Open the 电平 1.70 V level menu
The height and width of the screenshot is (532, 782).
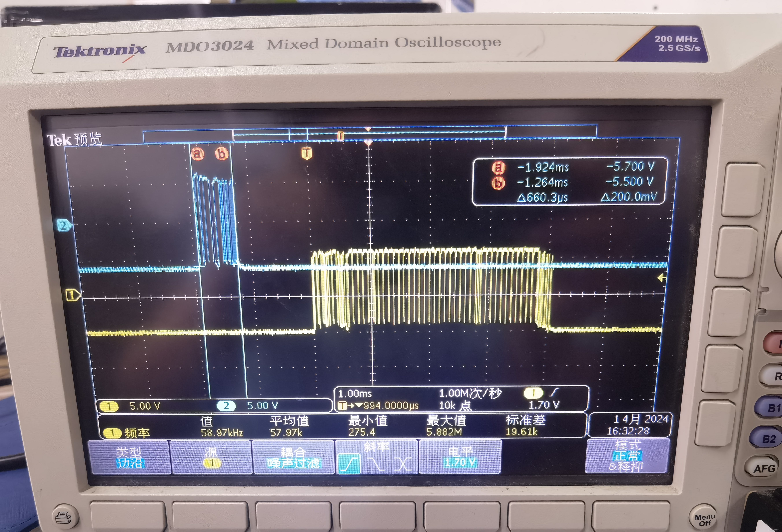point(460,457)
